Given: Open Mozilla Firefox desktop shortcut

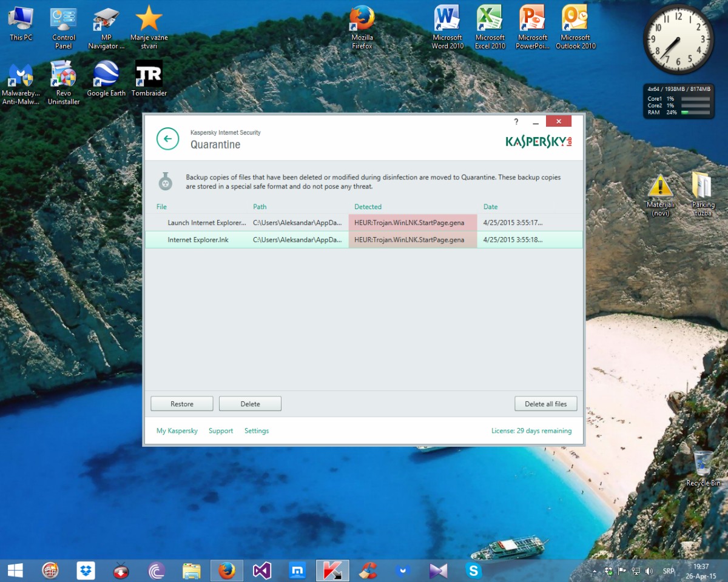Looking at the screenshot, I should [362, 28].
